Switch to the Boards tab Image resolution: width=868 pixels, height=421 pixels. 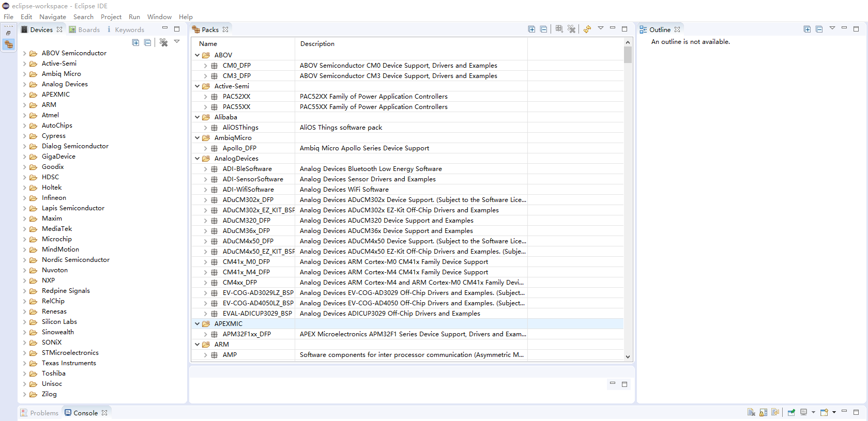pos(84,29)
